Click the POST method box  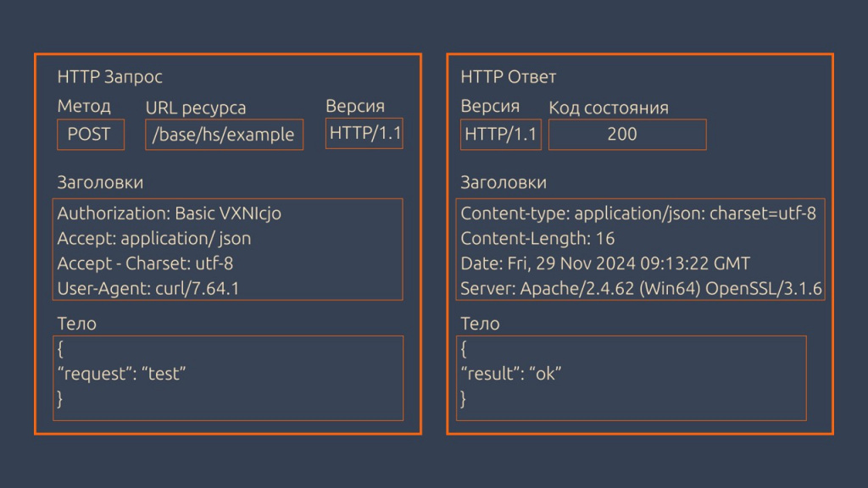coord(90,134)
